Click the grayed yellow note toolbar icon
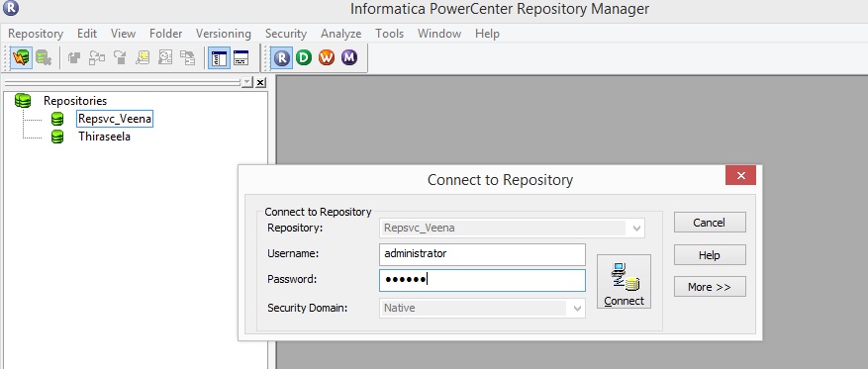The width and height of the screenshot is (868, 369). click(143, 57)
